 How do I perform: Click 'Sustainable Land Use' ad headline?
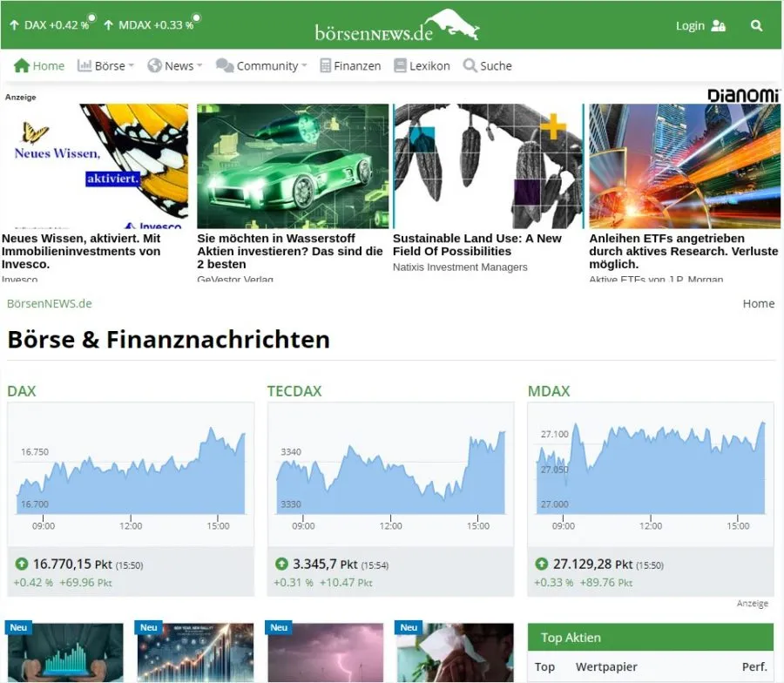pos(477,245)
